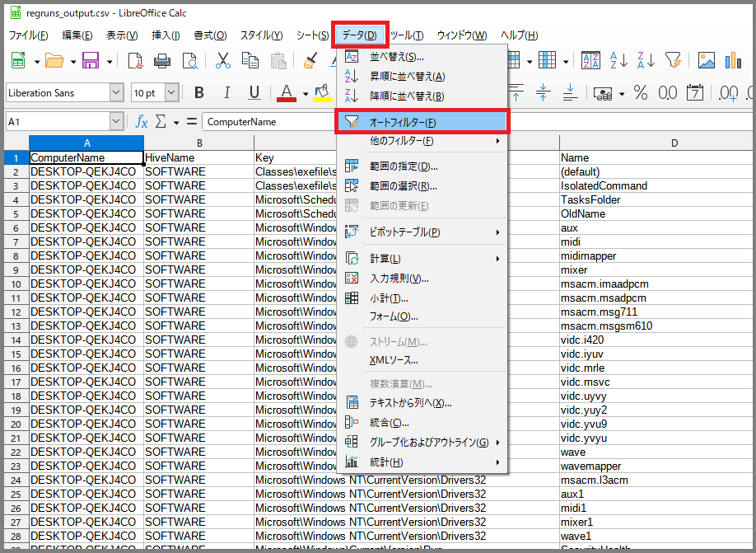Click the Insert Chart toolbar icon
The height and width of the screenshot is (553, 756).
click(733, 61)
